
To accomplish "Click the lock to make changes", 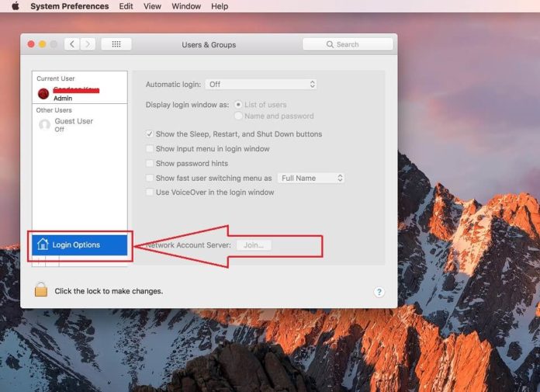I will (41, 290).
